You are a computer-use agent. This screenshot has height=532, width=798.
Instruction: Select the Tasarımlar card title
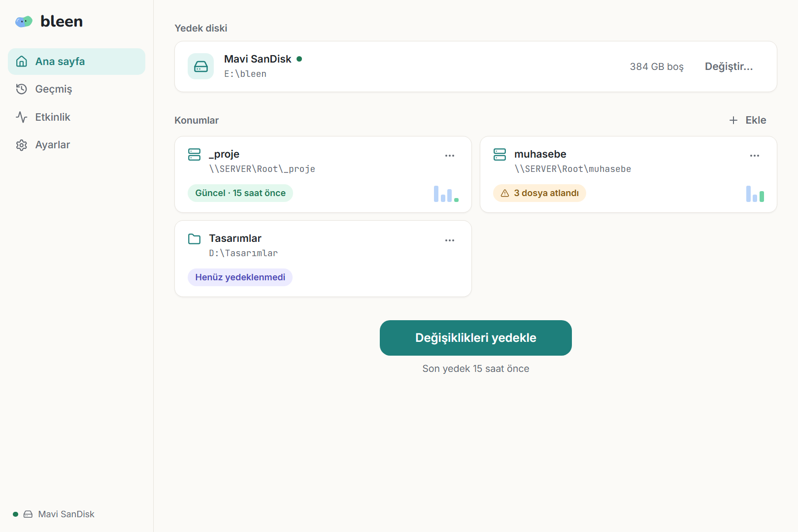(x=235, y=238)
